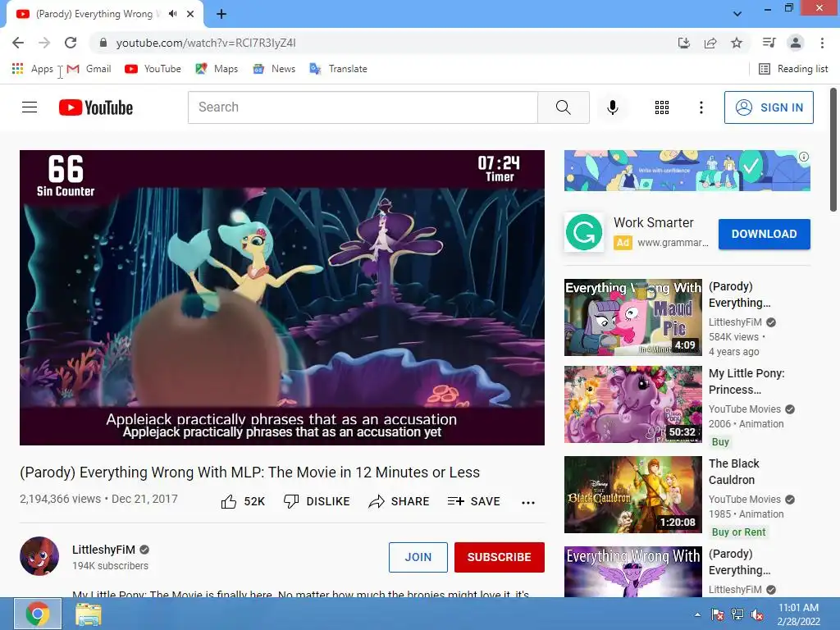Viewport: 840px width, 630px height.
Task: Open the Work Smarter ad title
Action: click(x=654, y=222)
